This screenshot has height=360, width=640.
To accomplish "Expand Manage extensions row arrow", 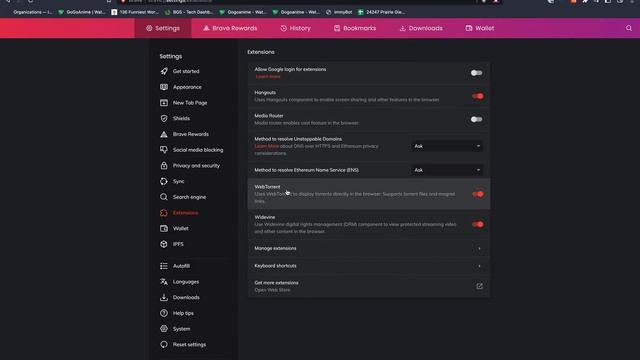I will (479, 249).
